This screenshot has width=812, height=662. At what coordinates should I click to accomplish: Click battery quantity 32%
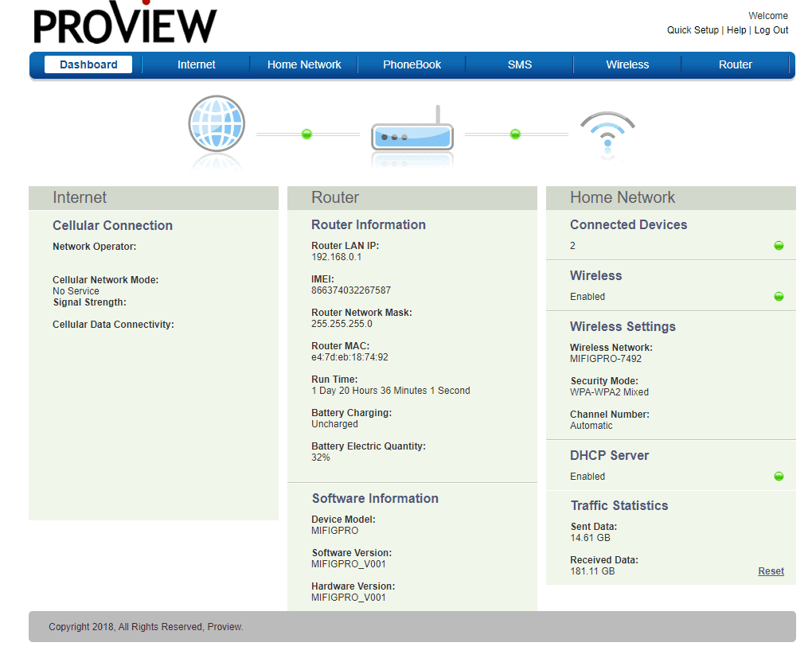321,458
